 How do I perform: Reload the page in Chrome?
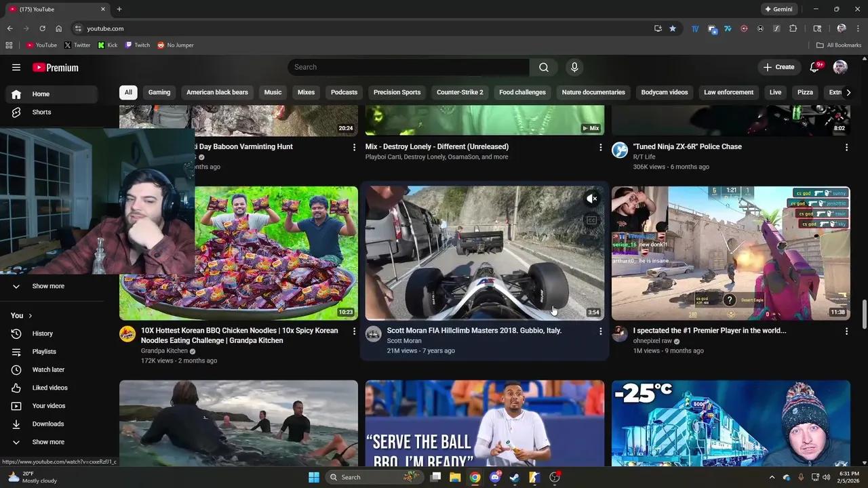click(42, 28)
